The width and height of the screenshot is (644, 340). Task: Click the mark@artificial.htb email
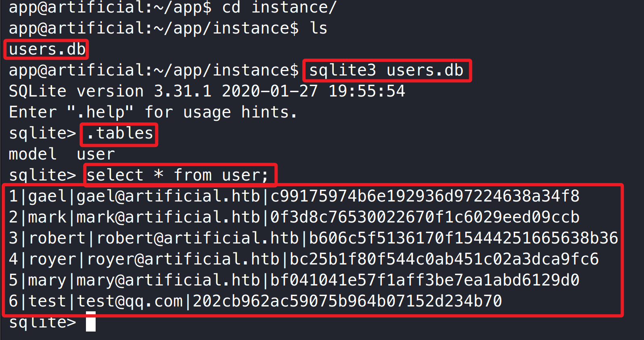(x=168, y=217)
